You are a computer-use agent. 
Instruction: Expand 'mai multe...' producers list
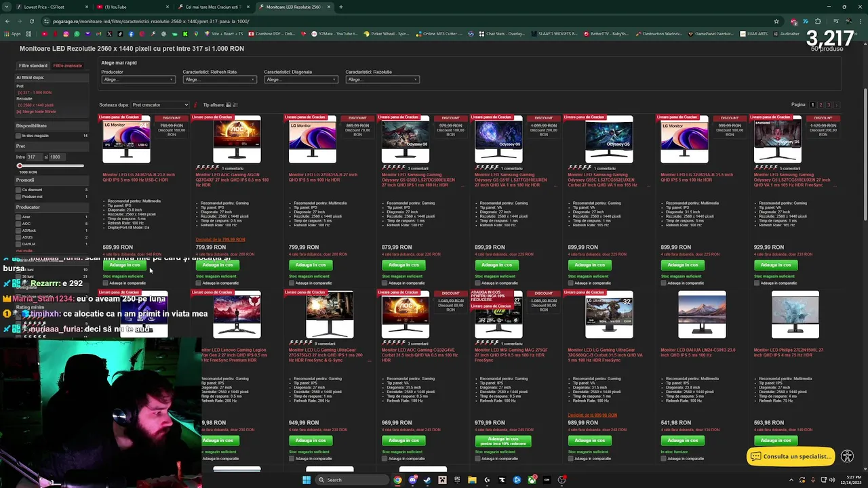tap(24, 251)
